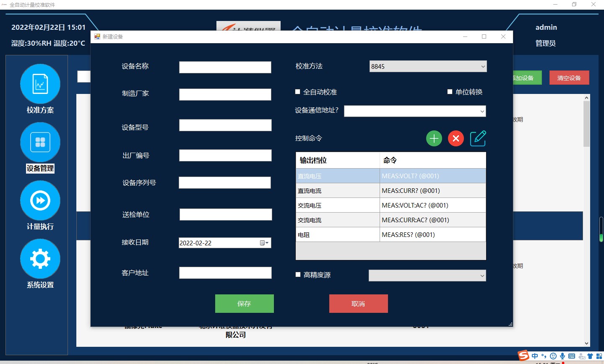Click the 设备名称 input field
The height and width of the screenshot is (364, 604).
pyautogui.click(x=225, y=68)
